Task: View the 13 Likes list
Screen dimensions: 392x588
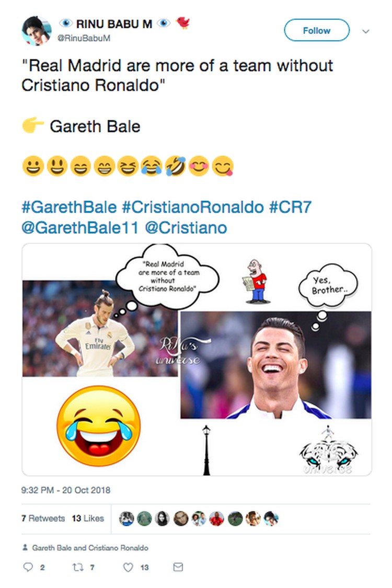Action: (88, 518)
